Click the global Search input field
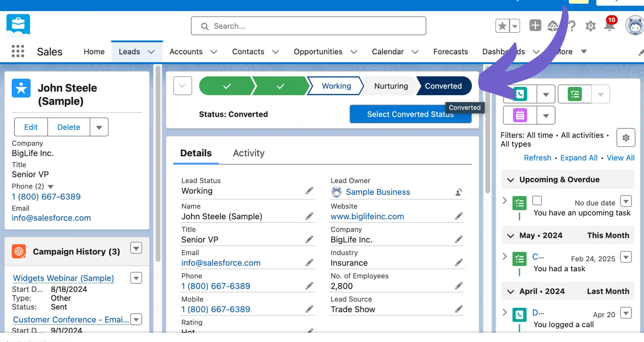 309,26
